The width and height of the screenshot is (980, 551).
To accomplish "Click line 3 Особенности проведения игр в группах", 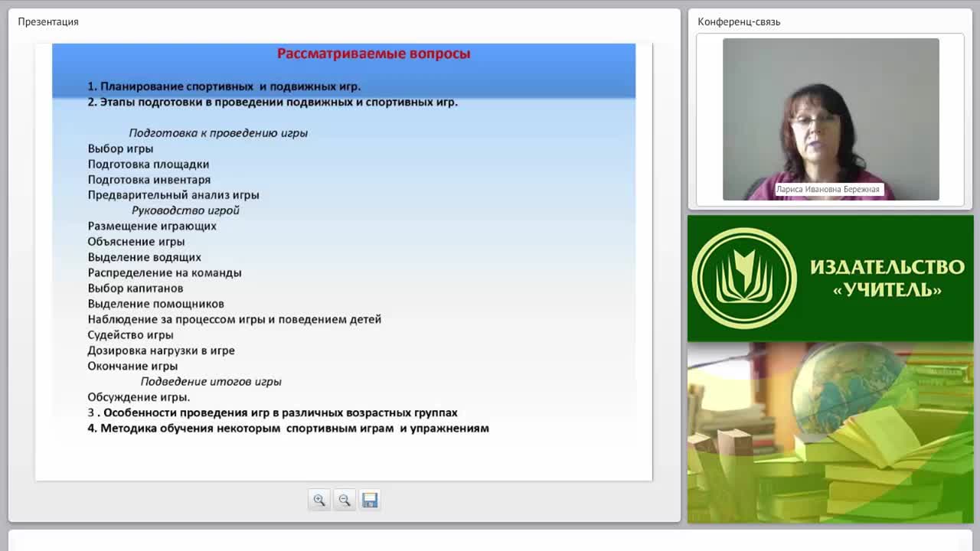I will pyautogui.click(x=273, y=412).
